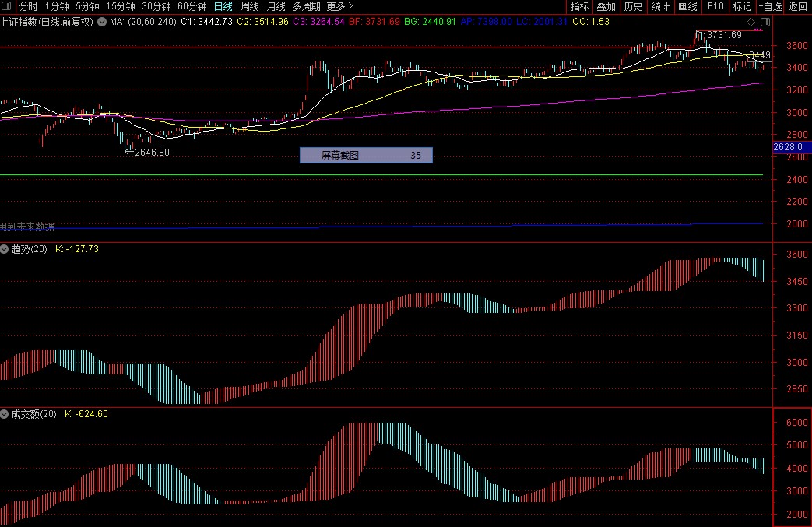This screenshot has width=812, height=527.
Task: Open the 画线 drawing tools
Action: pyautogui.click(x=687, y=6)
